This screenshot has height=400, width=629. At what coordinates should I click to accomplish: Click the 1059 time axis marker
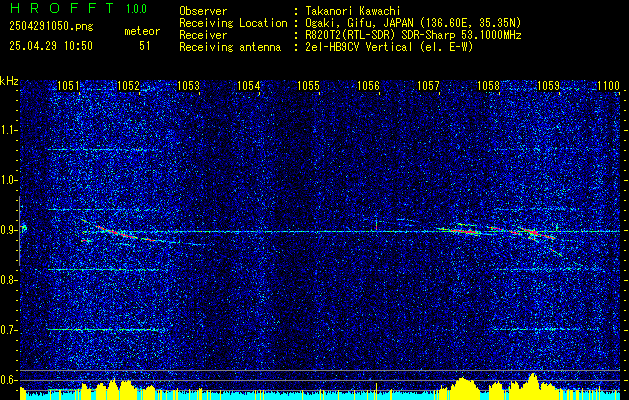pyautogui.click(x=548, y=86)
